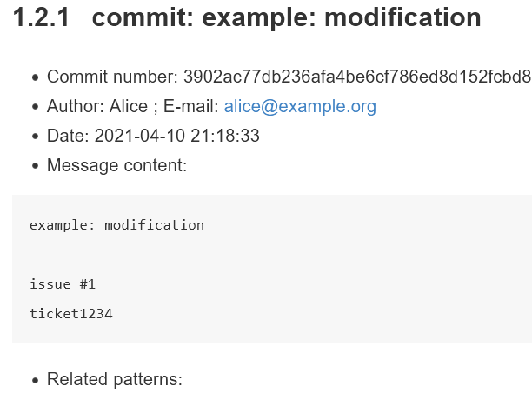Click the bullet point before Related patterns
The width and height of the screenshot is (532, 400).
tap(35, 380)
